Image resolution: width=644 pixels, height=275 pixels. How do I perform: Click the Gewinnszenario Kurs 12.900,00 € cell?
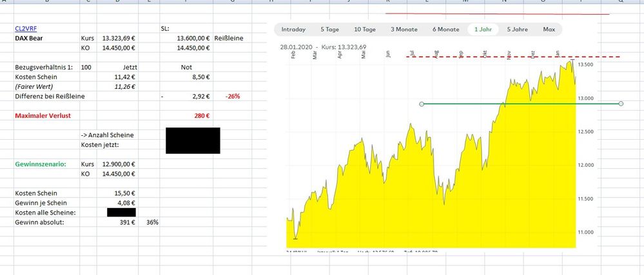(x=118, y=164)
